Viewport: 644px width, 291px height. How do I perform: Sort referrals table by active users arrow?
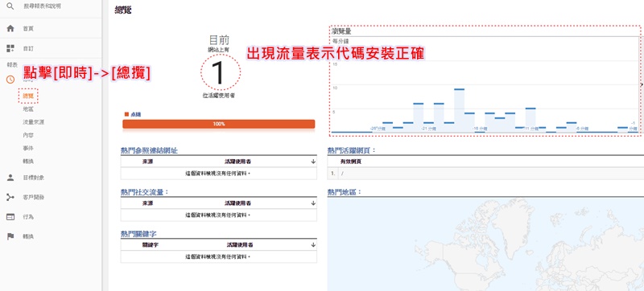point(313,162)
